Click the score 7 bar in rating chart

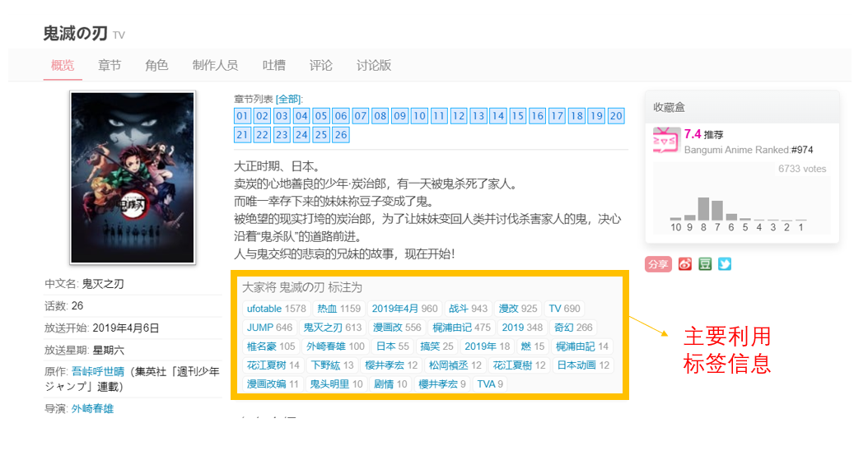tap(716, 211)
